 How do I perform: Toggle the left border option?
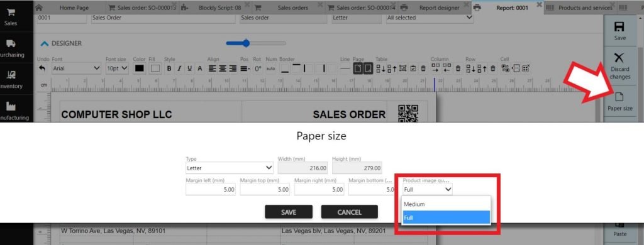tap(308, 68)
